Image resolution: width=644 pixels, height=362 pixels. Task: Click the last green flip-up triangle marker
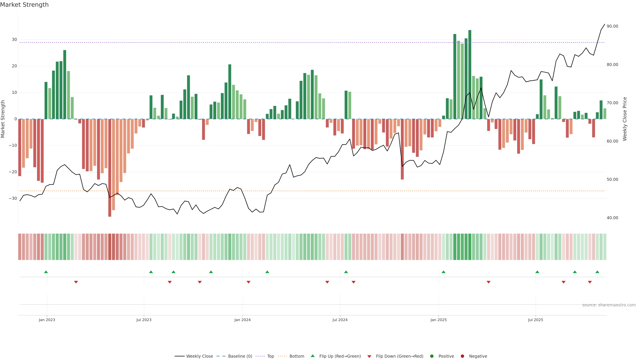[x=597, y=272]
